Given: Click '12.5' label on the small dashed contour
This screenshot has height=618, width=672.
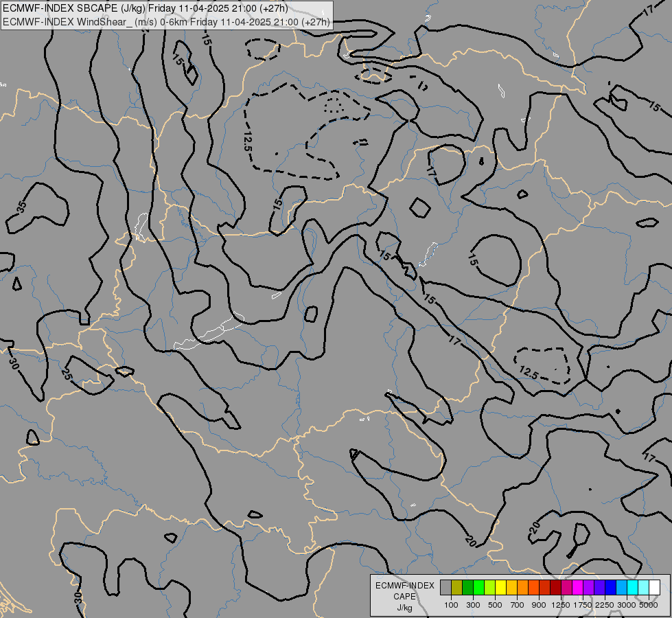Looking at the screenshot, I should (x=529, y=372).
